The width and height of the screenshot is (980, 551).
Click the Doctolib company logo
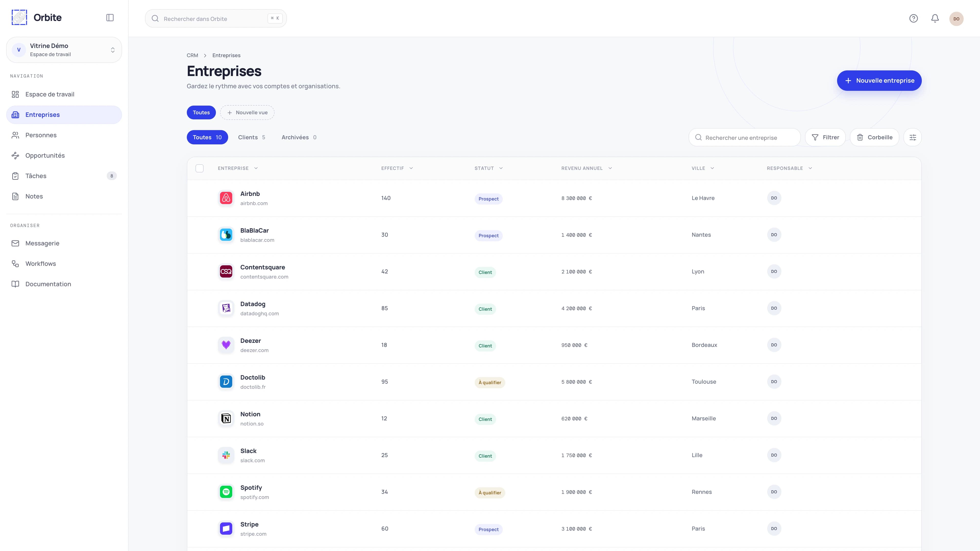(226, 382)
